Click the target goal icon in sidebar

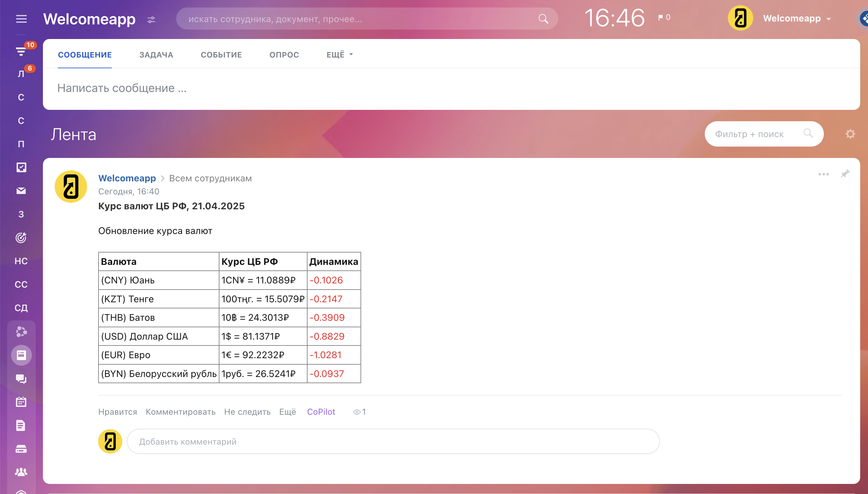21,238
